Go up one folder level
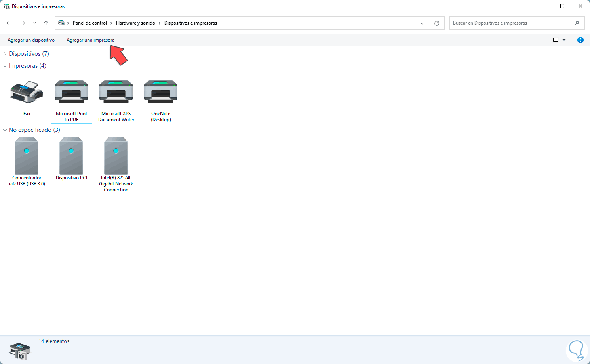The height and width of the screenshot is (364, 590). [46, 23]
